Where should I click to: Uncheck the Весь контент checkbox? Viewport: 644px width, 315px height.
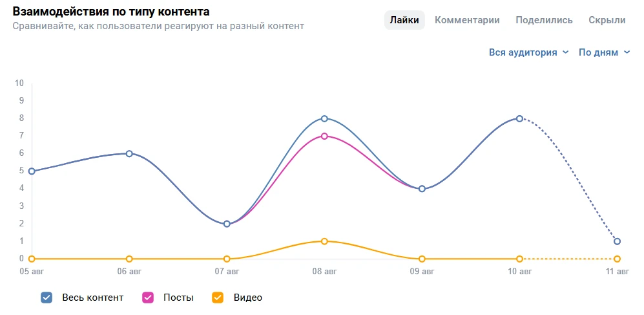47,298
